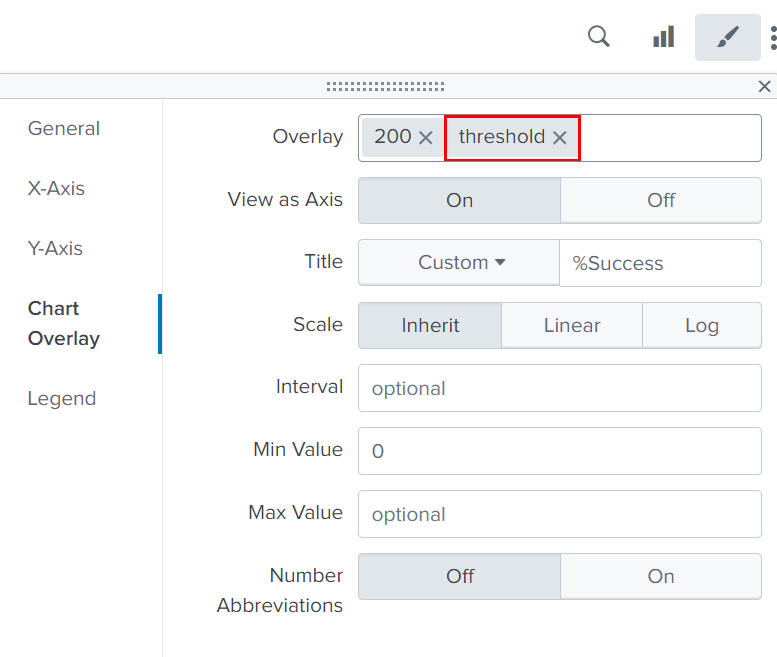The height and width of the screenshot is (657, 777).
Task: Click the Max Value input field
Action: [560, 514]
